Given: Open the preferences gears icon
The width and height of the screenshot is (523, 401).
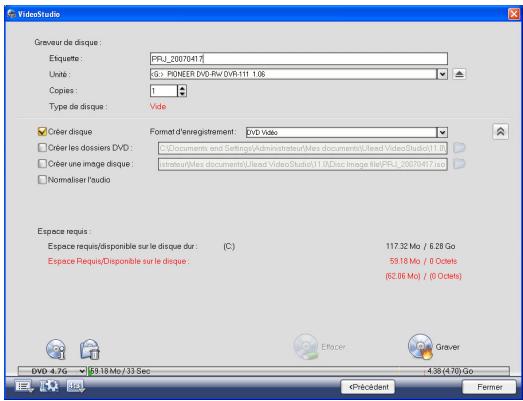Looking at the screenshot, I should (x=49, y=386).
